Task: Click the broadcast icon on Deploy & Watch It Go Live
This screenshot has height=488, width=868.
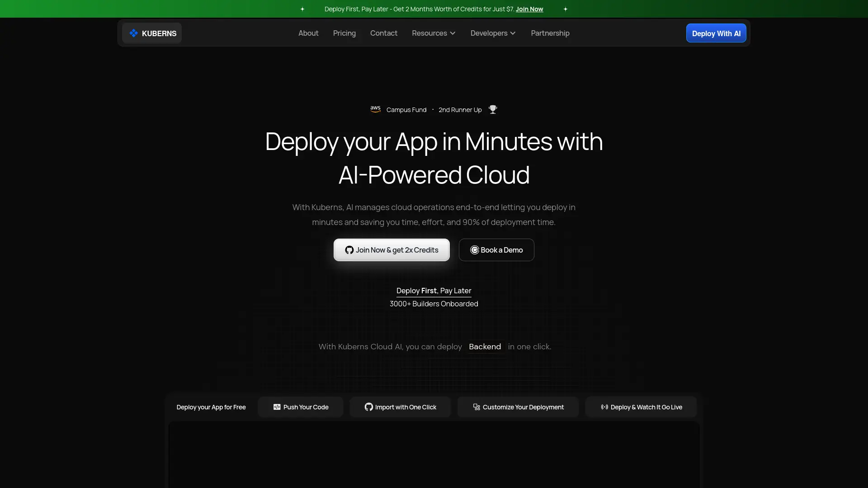Action: pos(604,407)
